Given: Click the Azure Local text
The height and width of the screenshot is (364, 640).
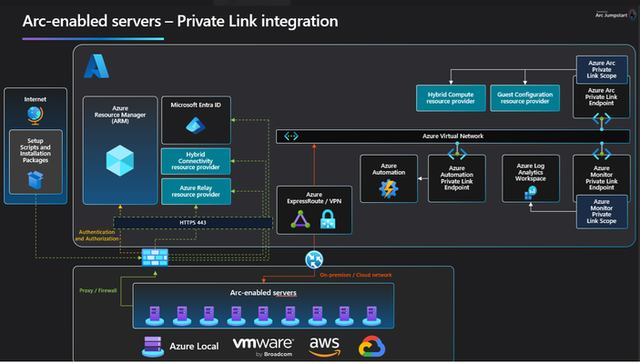Looking at the screenshot, I should tap(194, 347).
